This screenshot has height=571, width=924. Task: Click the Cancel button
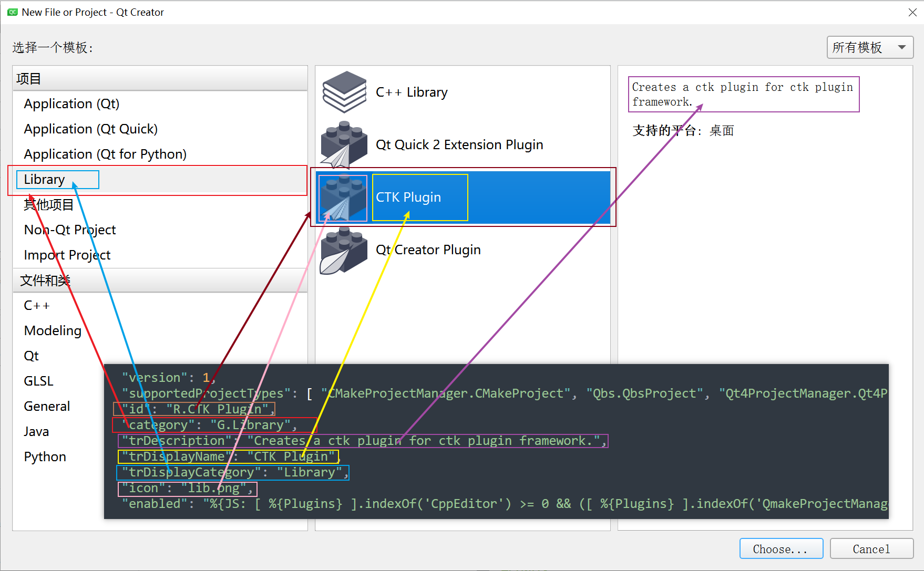tap(872, 548)
